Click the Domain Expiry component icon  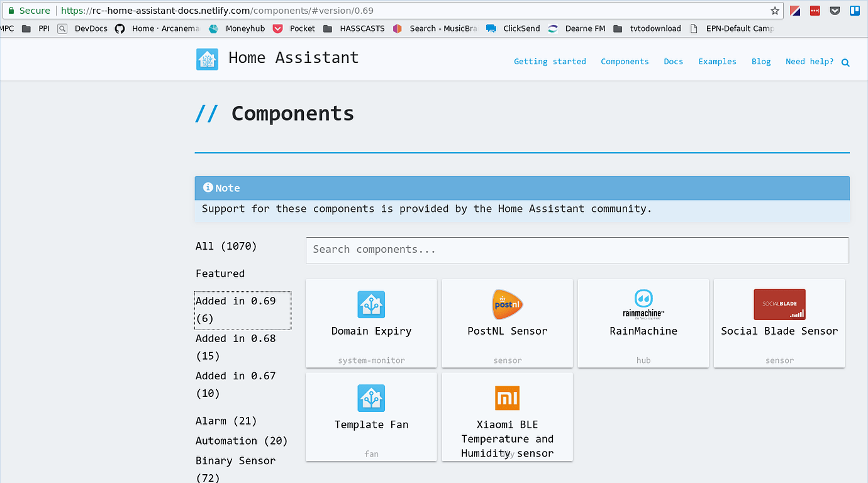click(371, 304)
